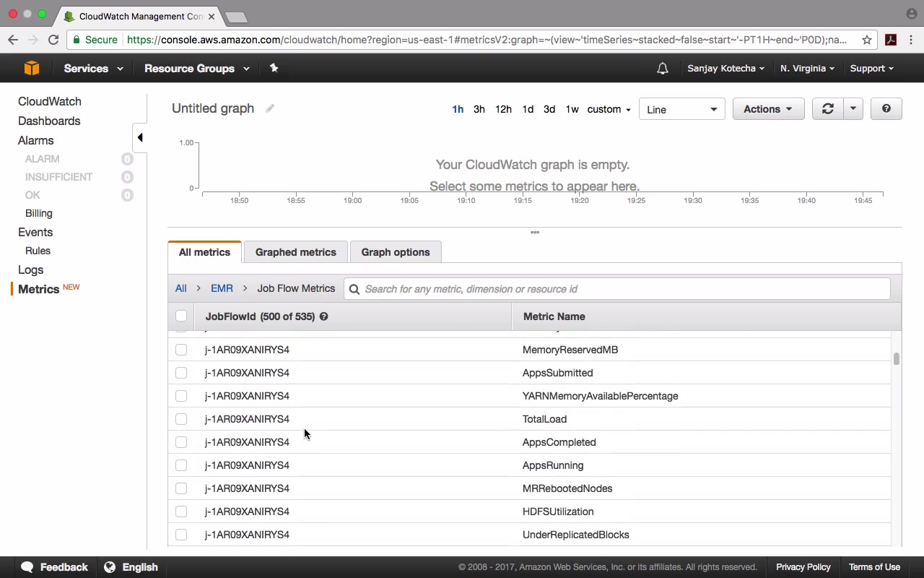Image resolution: width=924 pixels, height=578 pixels.
Task: Open the Line graph type dropdown
Action: click(x=681, y=109)
